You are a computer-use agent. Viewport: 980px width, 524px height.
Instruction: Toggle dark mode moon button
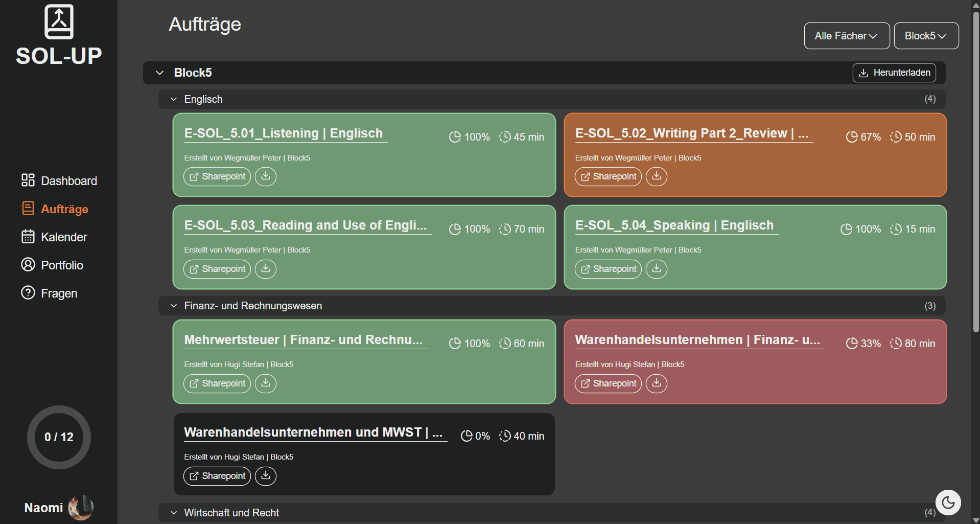click(x=948, y=503)
